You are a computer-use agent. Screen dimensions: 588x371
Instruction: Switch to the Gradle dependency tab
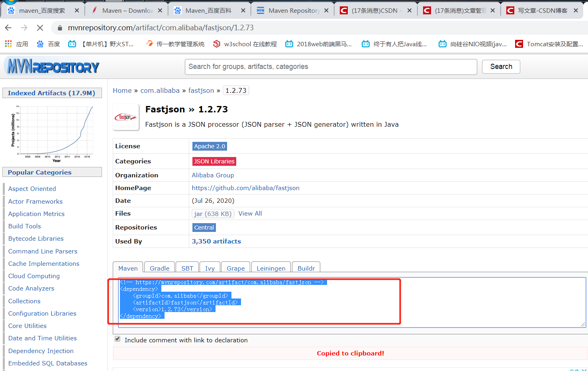pos(159,268)
